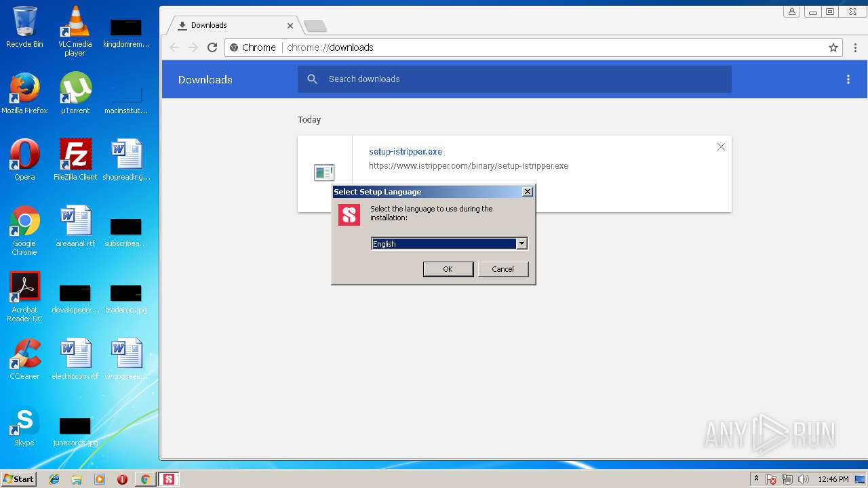
Task: Click the setup-istripper.exe file icon
Action: [324, 173]
